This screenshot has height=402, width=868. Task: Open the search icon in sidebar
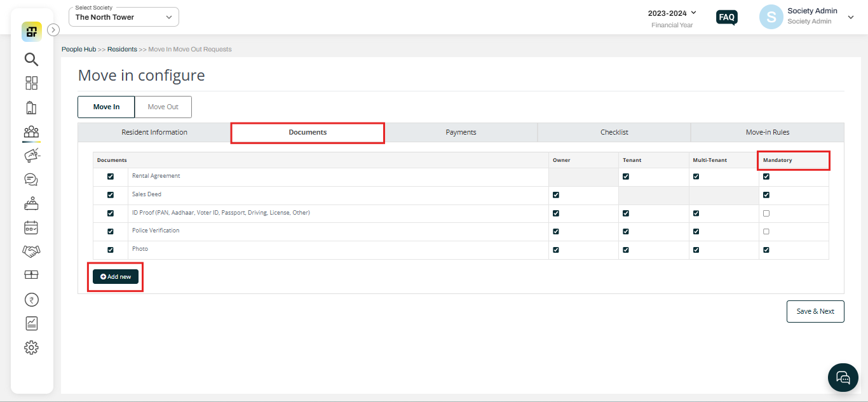[x=31, y=59]
